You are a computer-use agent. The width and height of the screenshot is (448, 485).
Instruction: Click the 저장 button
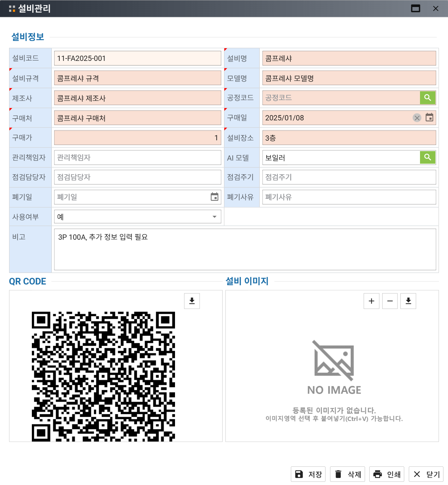(308, 474)
